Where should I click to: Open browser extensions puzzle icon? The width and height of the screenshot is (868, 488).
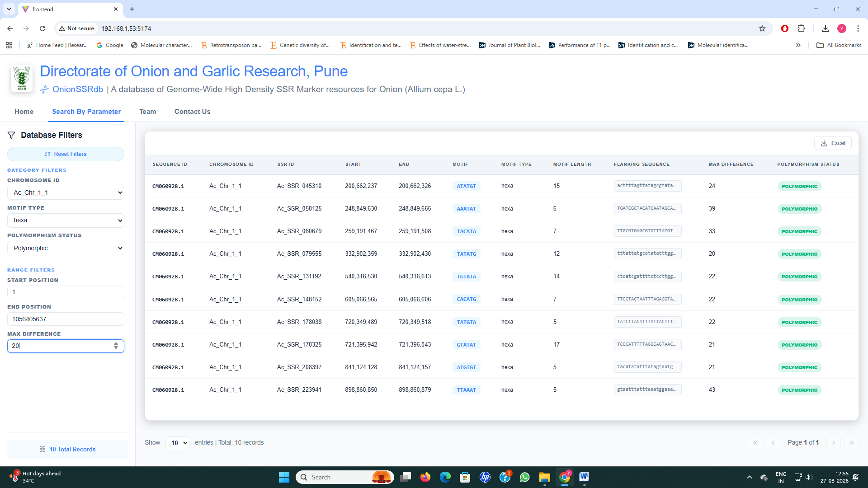801,28
